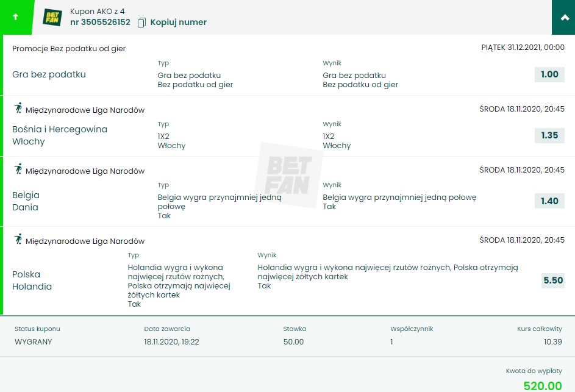This screenshot has width=575, height=392.
Task: Select the 1.40 odds for Belgia–Dania
Action: (x=549, y=201)
